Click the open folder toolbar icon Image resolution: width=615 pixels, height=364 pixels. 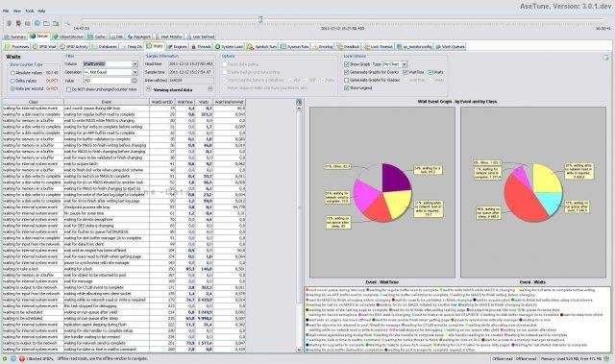(x=46, y=23)
